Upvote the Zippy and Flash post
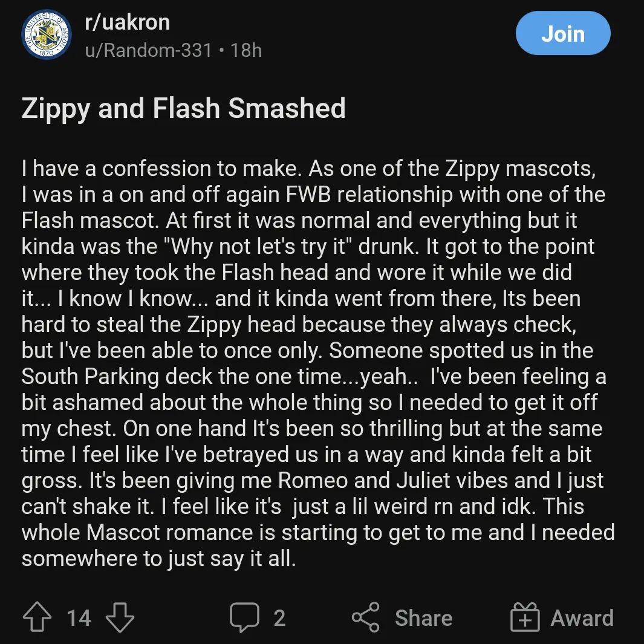Screen dimensions: 644x644 [x=36, y=618]
